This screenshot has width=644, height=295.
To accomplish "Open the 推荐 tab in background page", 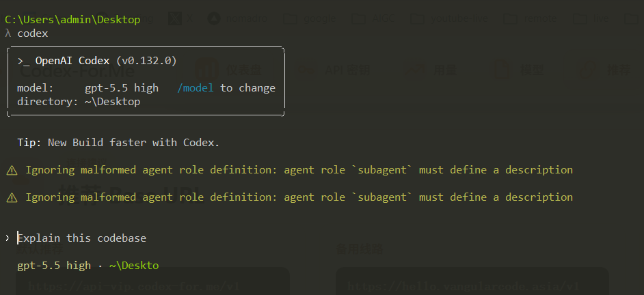I will click(604, 70).
